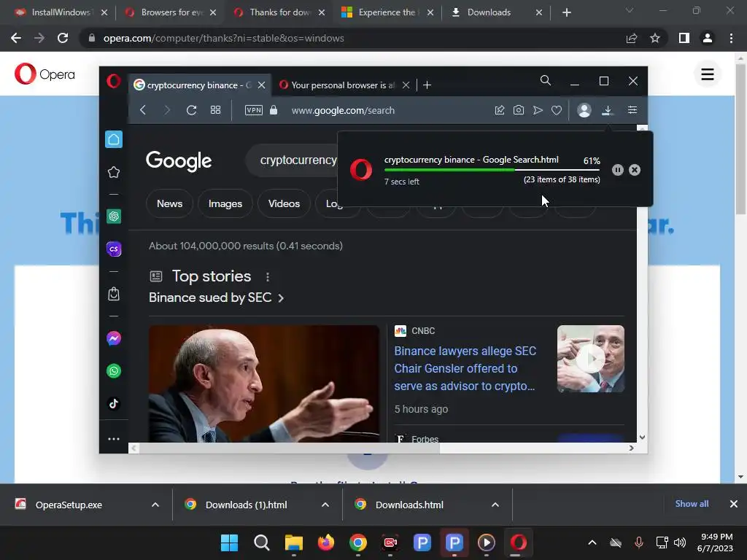The height and width of the screenshot is (560, 747).
Task: Open the Opera website hamburger menu
Action: click(x=708, y=74)
